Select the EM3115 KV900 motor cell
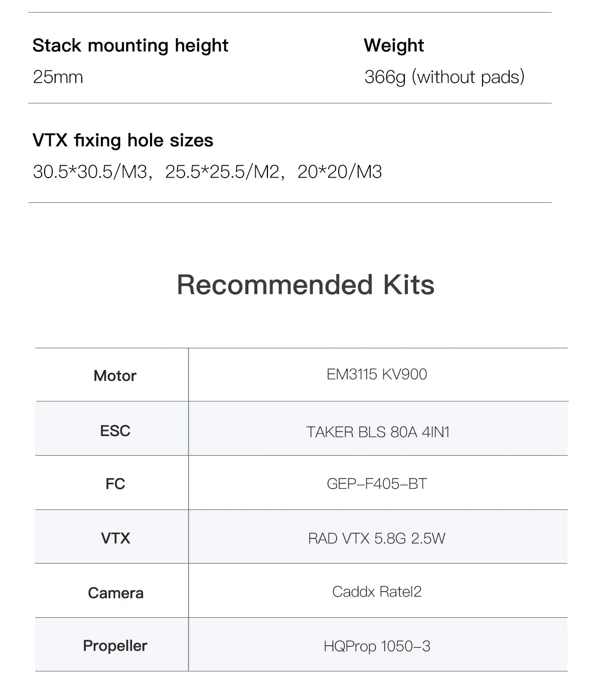Screen dimensions: 602x700 point(377,374)
